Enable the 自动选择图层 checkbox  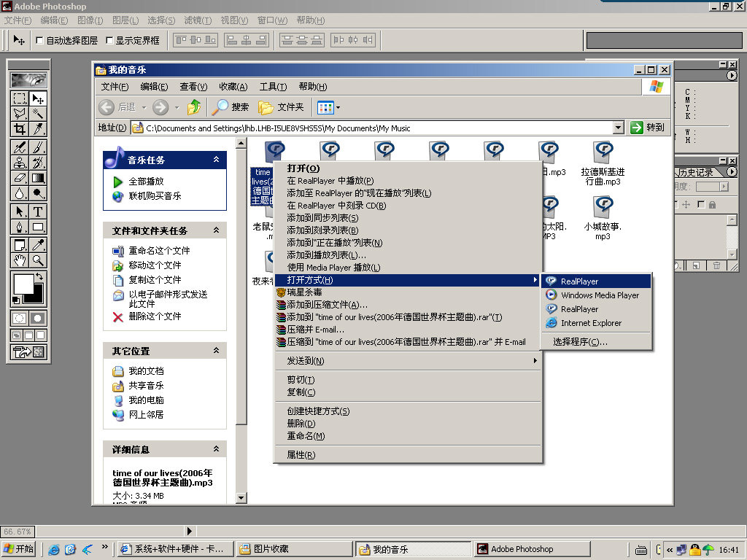click(40, 41)
